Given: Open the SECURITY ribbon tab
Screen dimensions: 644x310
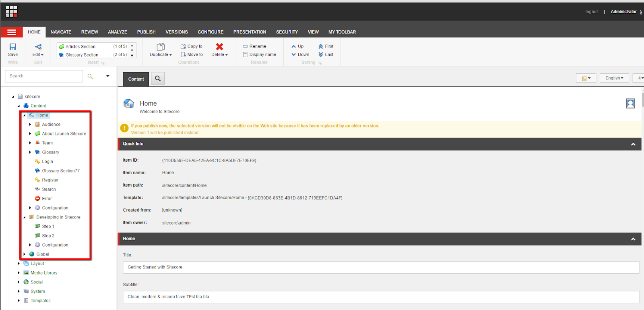Looking at the screenshot, I should pos(287,32).
